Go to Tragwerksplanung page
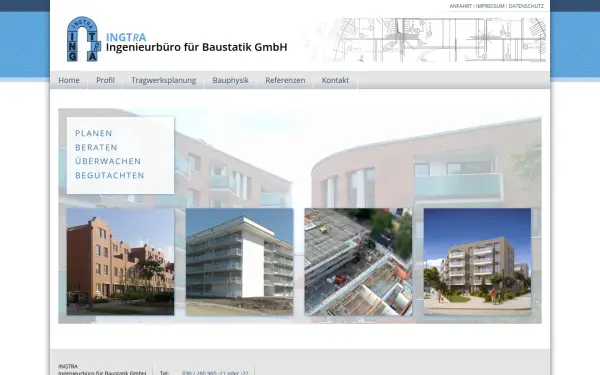The width and height of the screenshot is (600, 375). click(x=163, y=80)
